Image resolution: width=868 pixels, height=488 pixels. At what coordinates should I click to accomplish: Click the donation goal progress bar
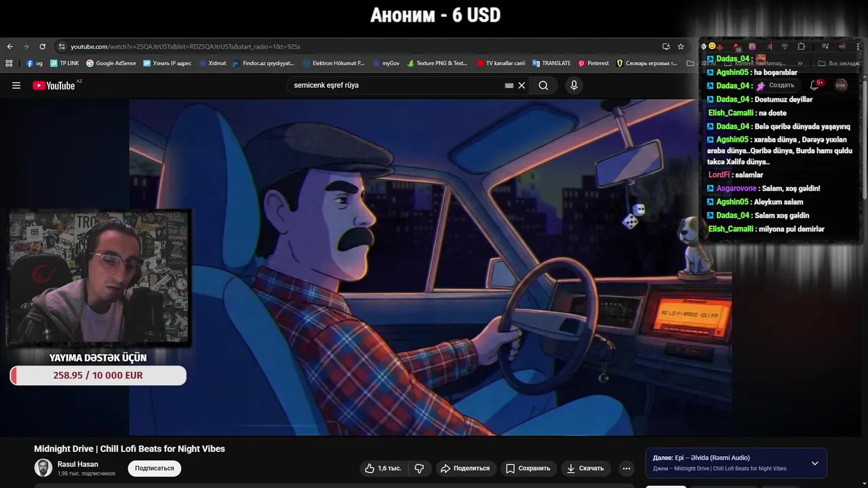click(98, 375)
